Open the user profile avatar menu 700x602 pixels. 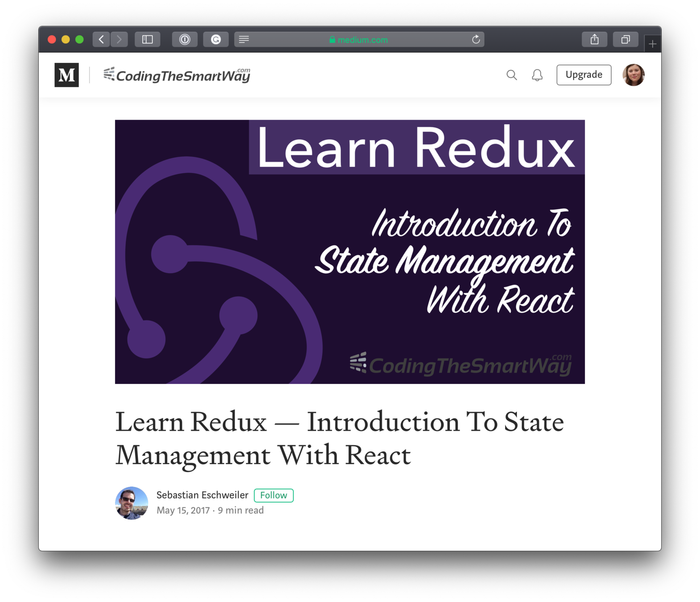point(634,75)
